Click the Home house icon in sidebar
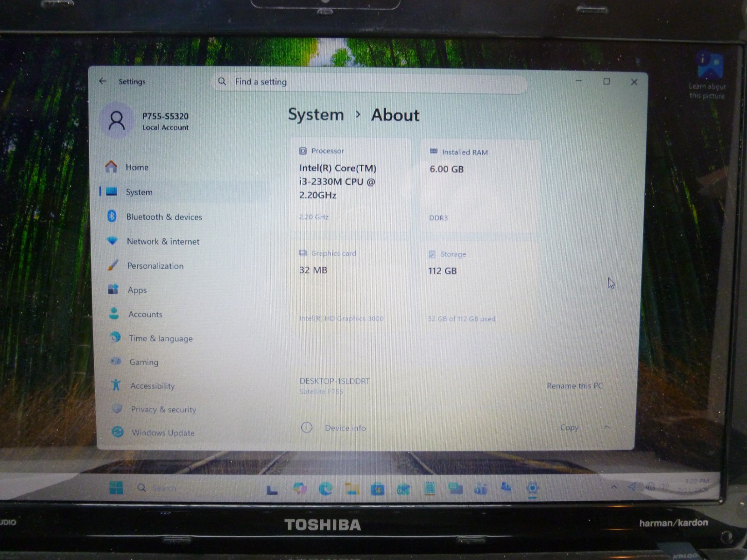Screen dimensions: 747x560 pyautogui.click(x=111, y=167)
